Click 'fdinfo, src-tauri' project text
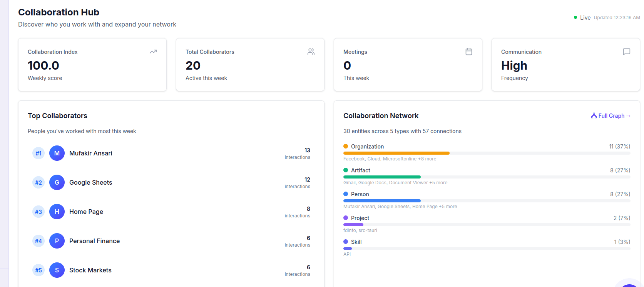This screenshot has width=644, height=287. tap(360, 230)
